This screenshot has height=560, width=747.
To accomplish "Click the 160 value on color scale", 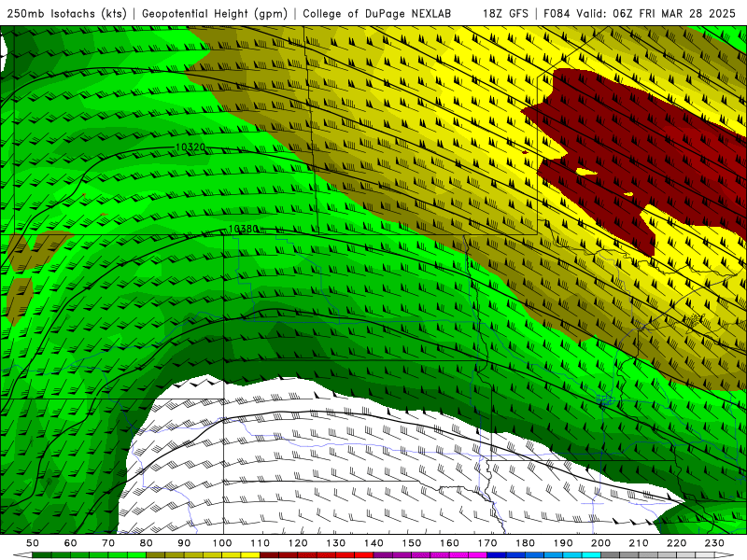I will pyautogui.click(x=449, y=543).
